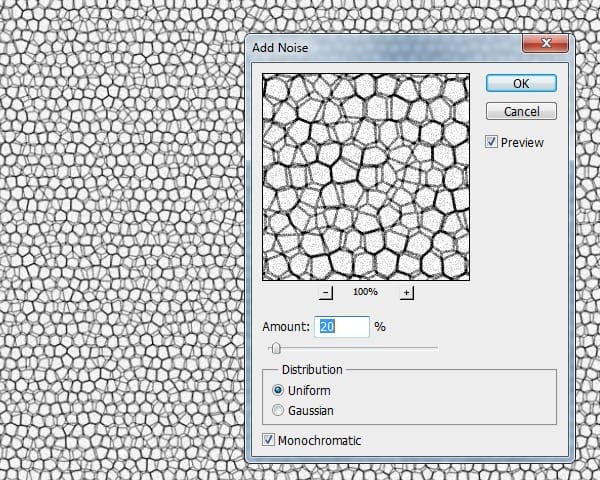Screen dimensions: 600x480
Task: Click inside the noise preview thumbnail
Action: pyautogui.click(x=365, y=177)
